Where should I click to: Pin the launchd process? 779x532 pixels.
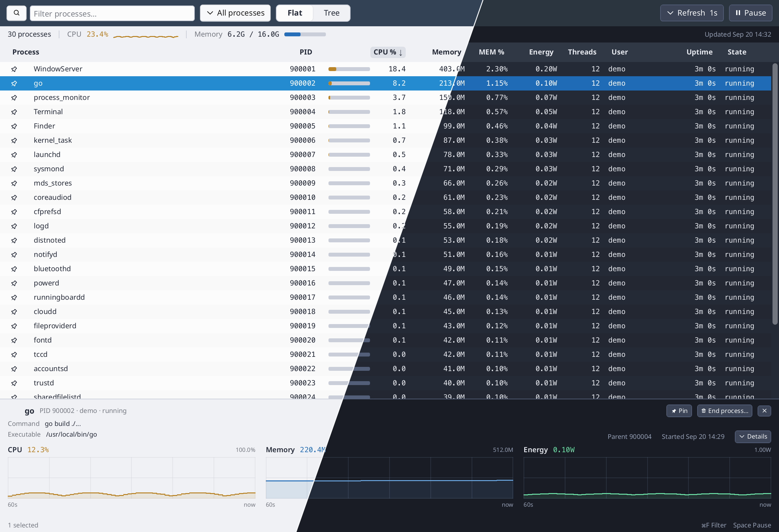(x=14, y=155)
